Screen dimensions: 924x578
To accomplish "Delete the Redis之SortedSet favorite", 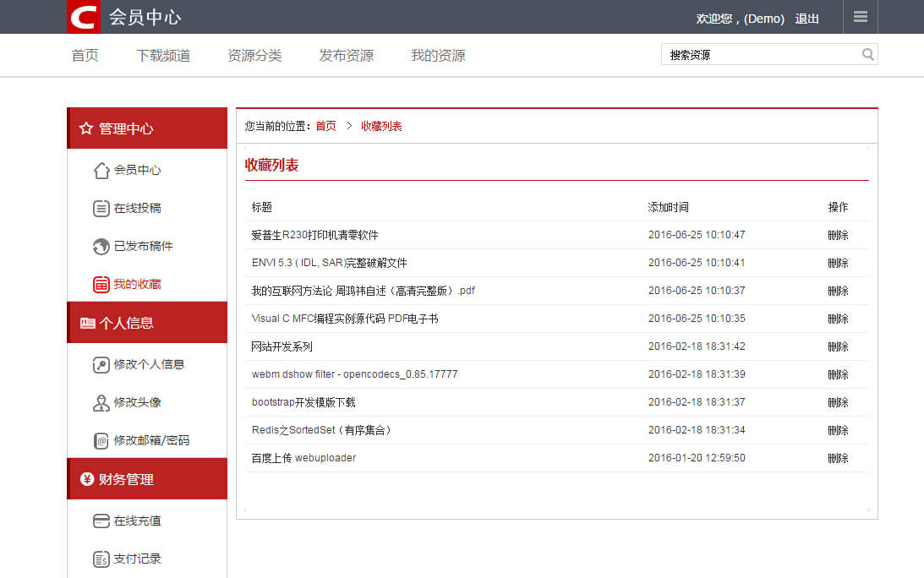I will coord(838,430).
